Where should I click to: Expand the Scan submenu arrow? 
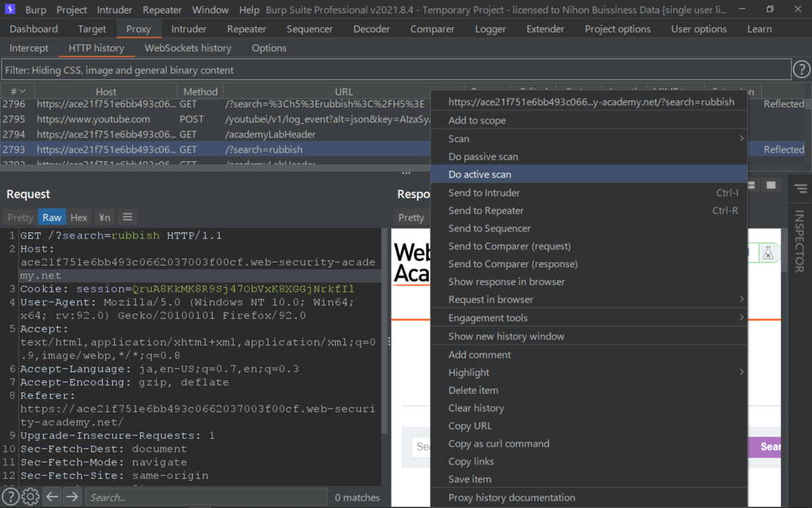pos(741,138)
